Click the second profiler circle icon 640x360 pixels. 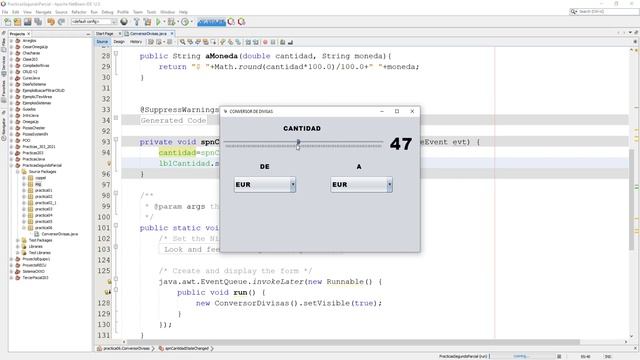click(242, 22)
